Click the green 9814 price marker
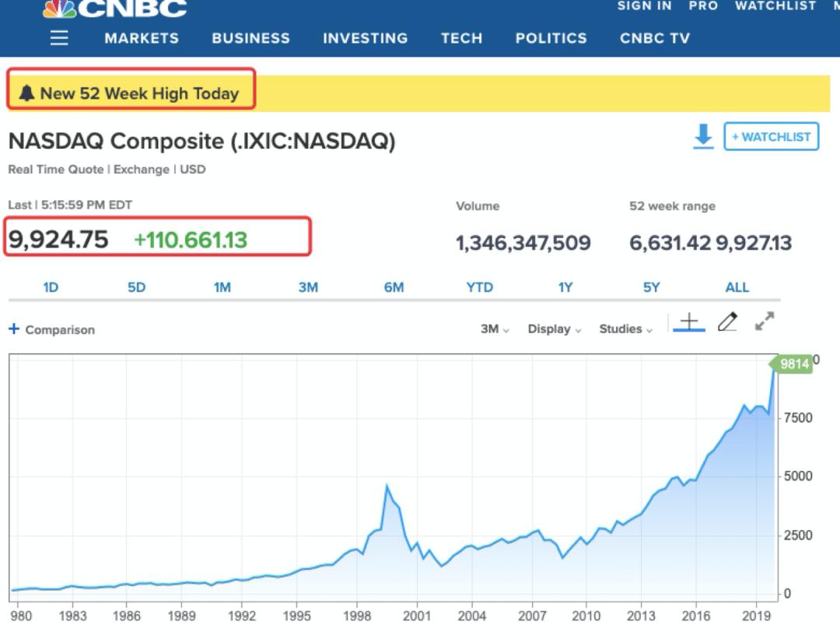The height and width of the screenshot is (639, 840). 793,363
